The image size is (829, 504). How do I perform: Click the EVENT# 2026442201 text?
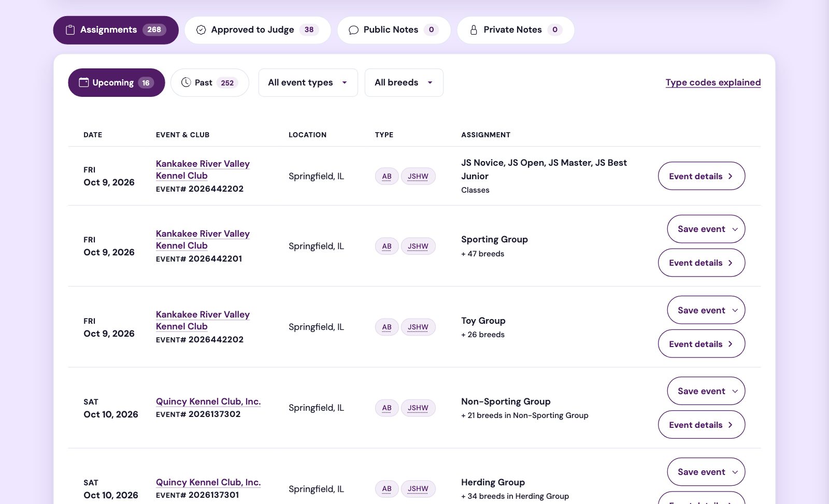(x=199, y=258)
